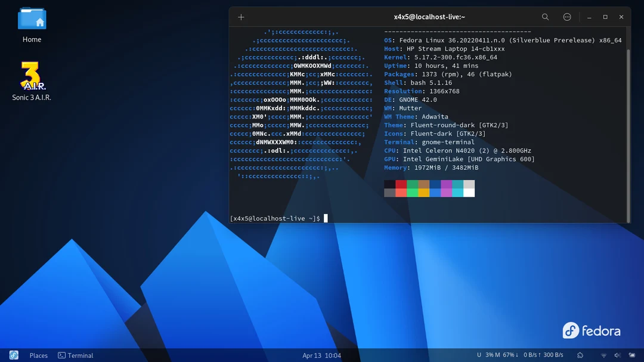The image size is (644, 362).
Task: Launch Sonic 3 A.I.R. from the desktop
Action: (32, 75)
